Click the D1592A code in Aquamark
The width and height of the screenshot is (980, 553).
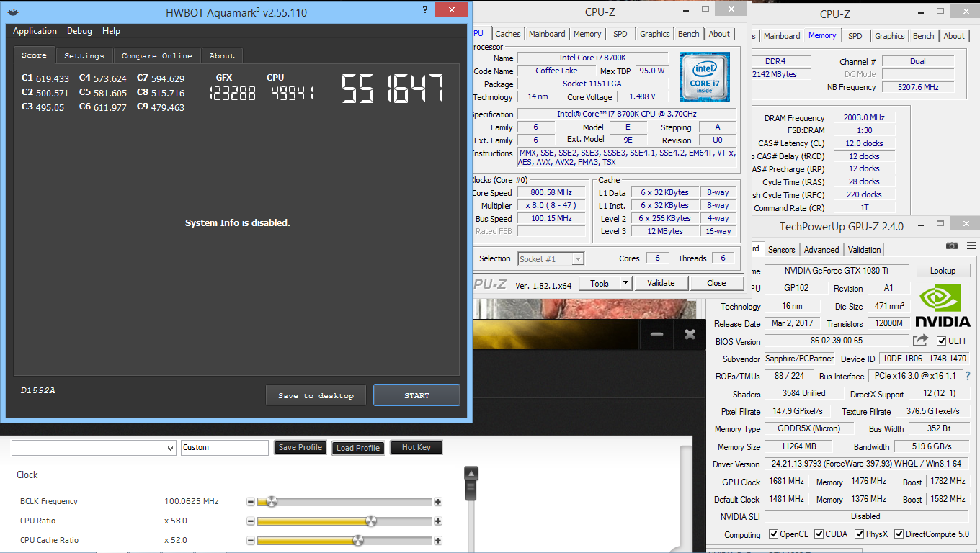coord(37,390)
